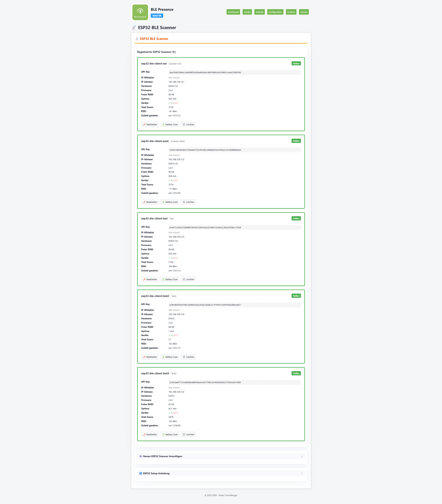Click the trash icon on esp32-ble-client-test2 Löschen
The height and width of the screenshot is (504, 442).
(x=184, y=357)
